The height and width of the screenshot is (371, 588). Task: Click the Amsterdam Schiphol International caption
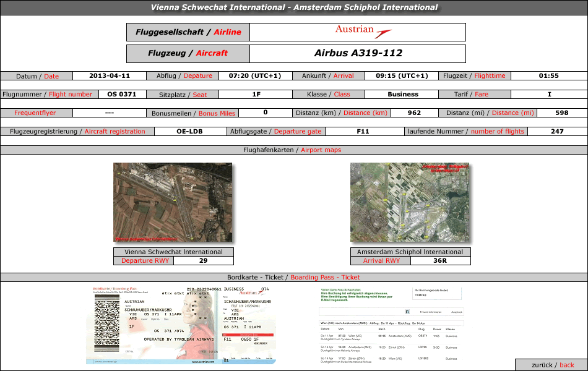410,252
